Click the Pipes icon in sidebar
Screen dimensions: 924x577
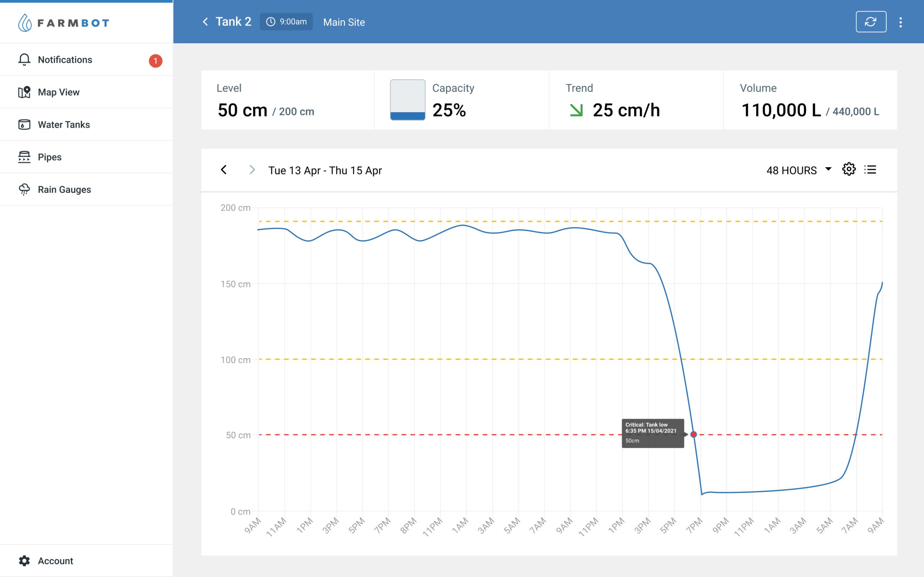(x=24, y=157)
